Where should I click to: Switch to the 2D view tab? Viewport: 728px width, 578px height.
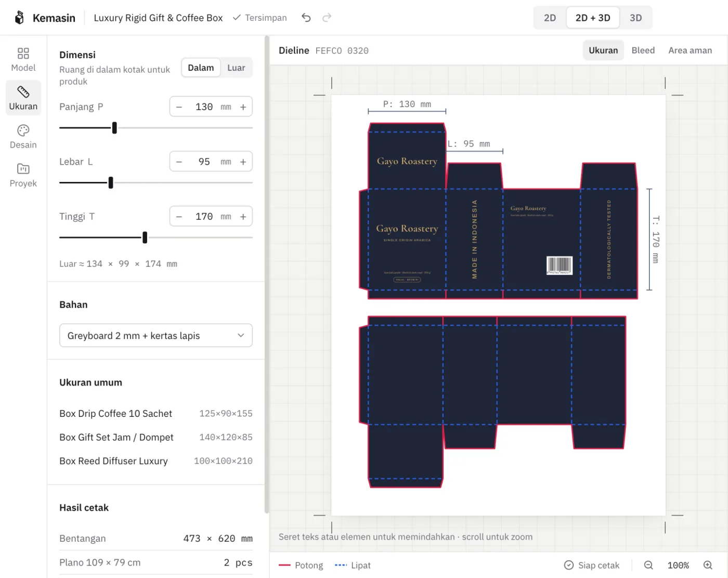pos(550,18)
